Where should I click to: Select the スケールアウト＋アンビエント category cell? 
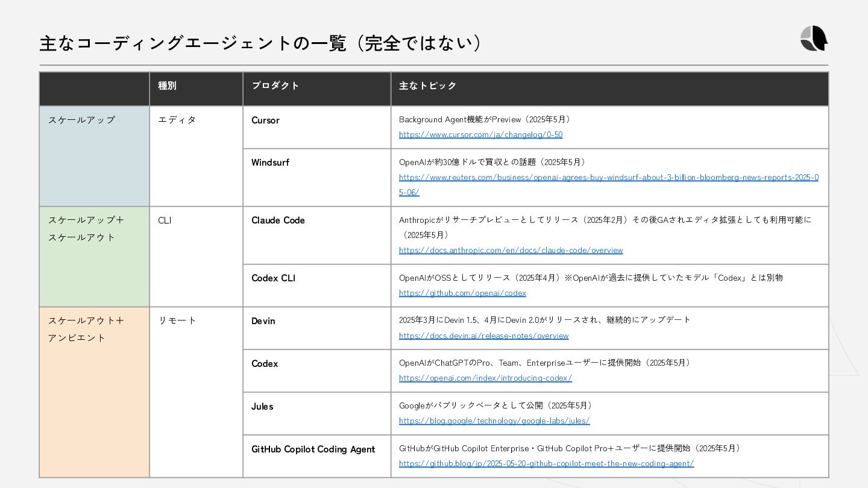click(94, 392)
